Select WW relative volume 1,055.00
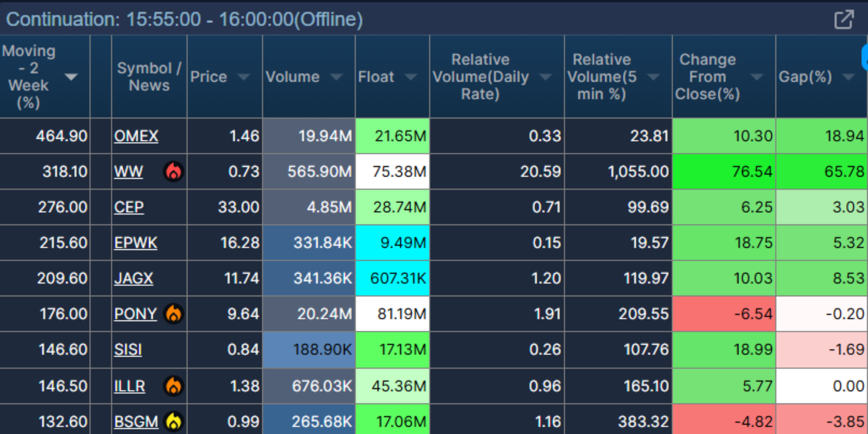The image size is (868, 434). click(618, 172)
